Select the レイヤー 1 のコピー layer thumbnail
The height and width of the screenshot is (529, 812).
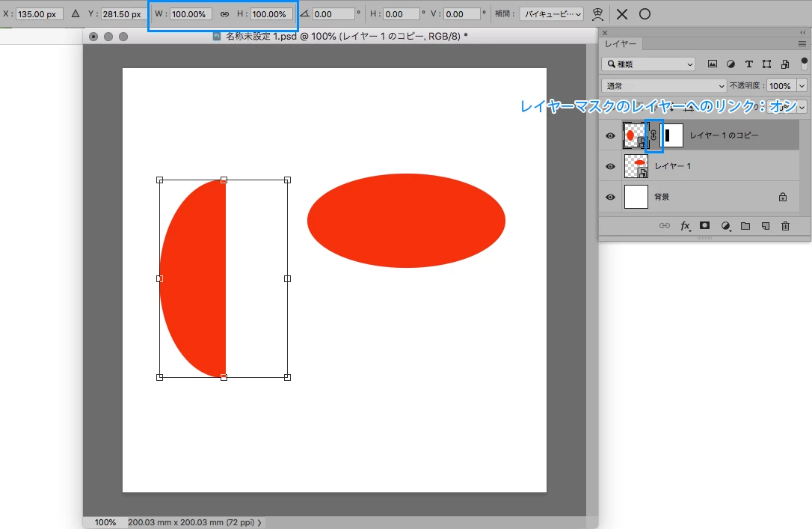pos(636,135)
